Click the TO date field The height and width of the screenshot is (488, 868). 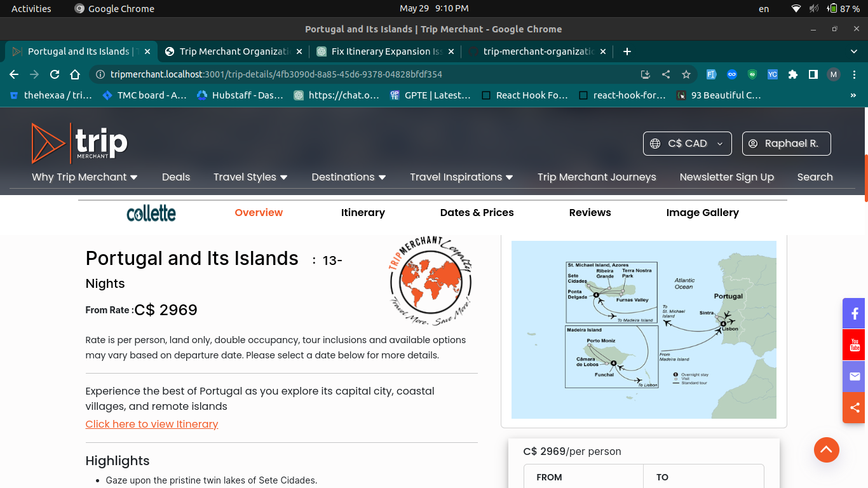[x=703, y=477]
